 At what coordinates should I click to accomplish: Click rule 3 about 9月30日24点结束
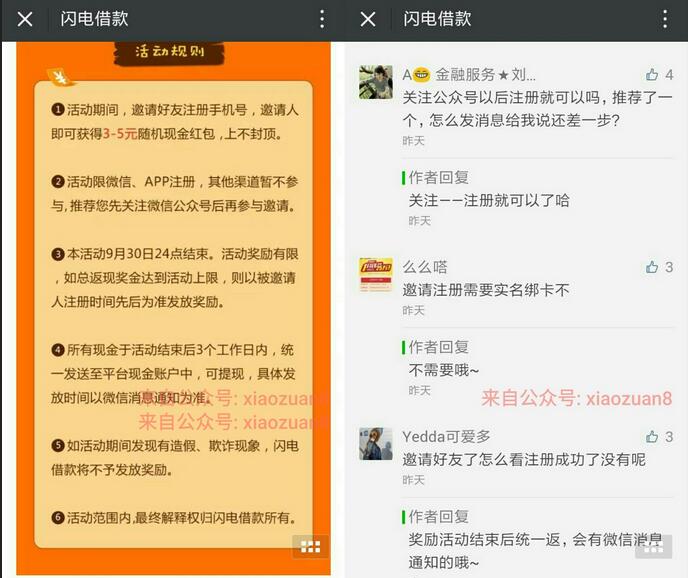point(175,278)
